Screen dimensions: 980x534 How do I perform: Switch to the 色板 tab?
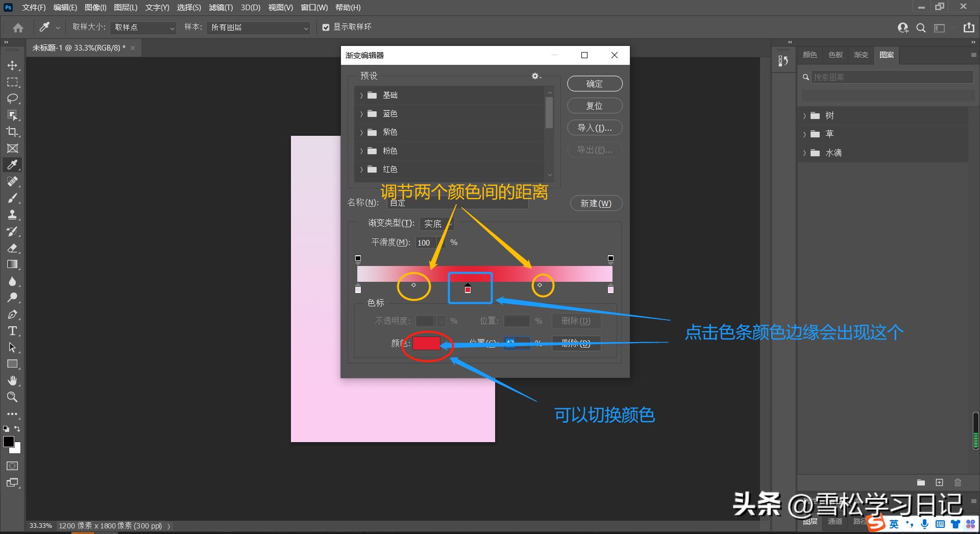tap(835, 55)
